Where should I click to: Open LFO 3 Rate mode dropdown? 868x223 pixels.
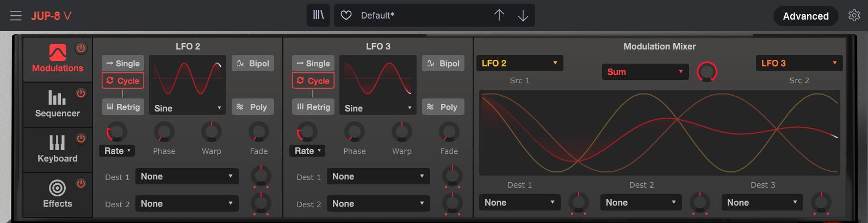pos(307,151)
